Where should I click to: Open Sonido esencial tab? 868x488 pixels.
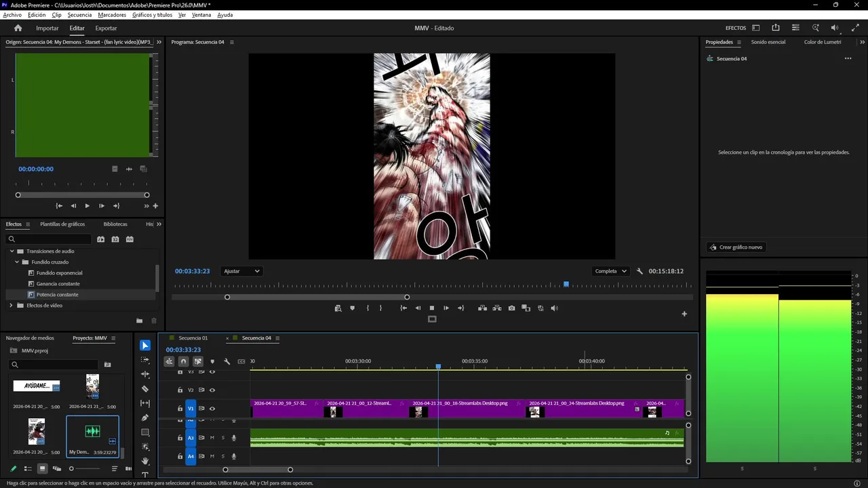coord(768,42)
